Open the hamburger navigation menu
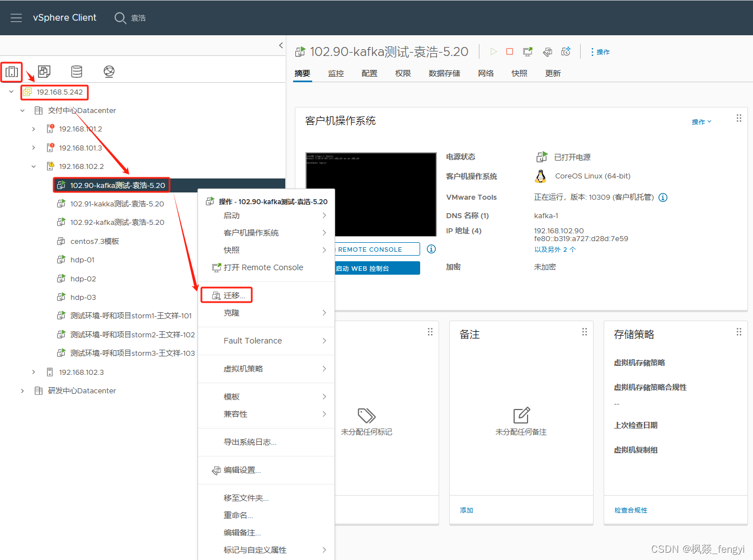The height and width of the screenshot is (560, 753). pyautogui.click(x=16, y=18)
